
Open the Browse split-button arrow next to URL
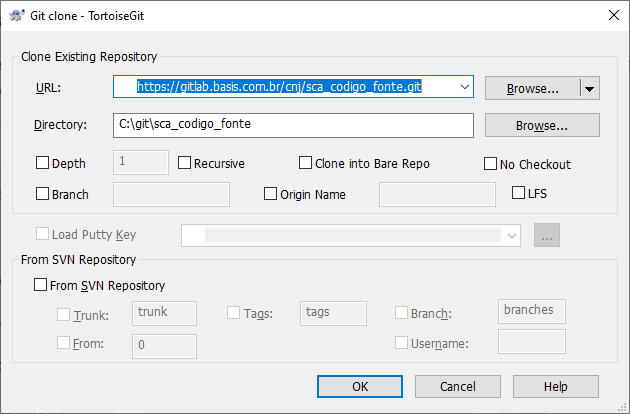pos(589,88)
